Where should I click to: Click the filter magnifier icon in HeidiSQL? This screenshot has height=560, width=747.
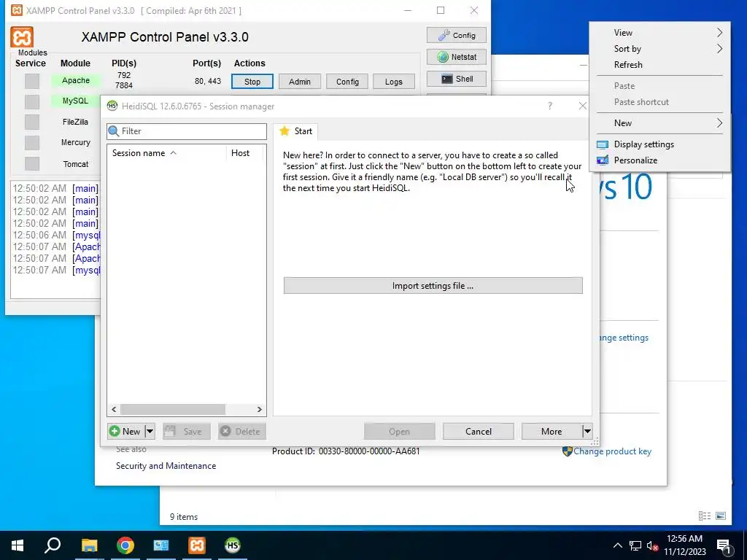113,131
